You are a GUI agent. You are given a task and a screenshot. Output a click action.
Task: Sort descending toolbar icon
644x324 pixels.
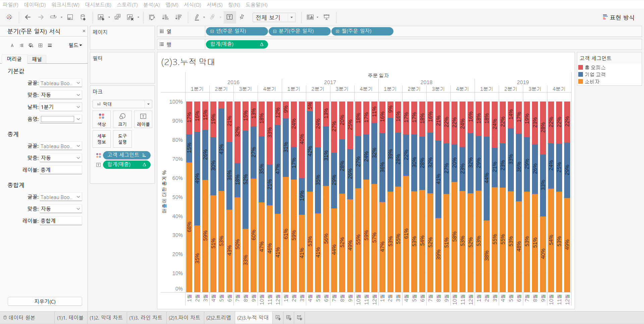pos(178,17)
